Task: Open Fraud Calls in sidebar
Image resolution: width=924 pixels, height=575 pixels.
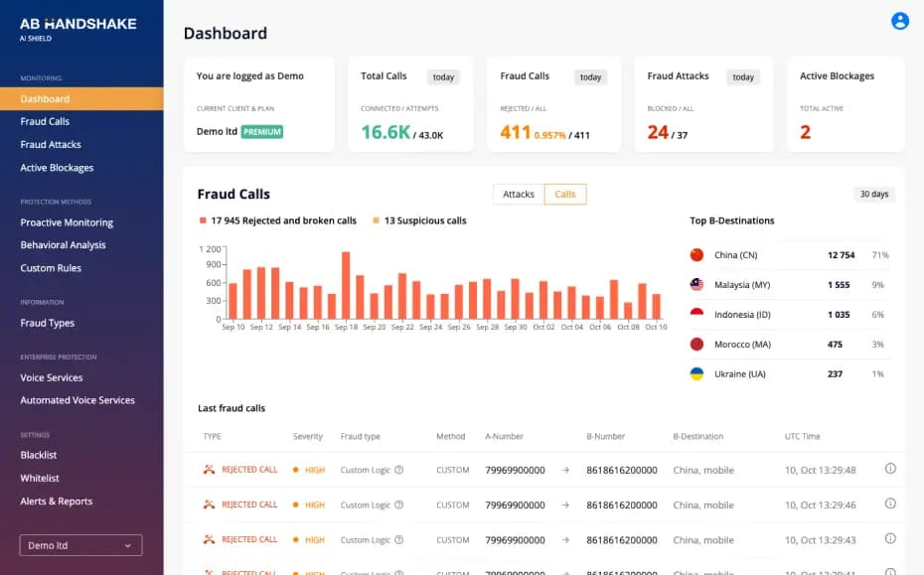Action: click(45, 121)
